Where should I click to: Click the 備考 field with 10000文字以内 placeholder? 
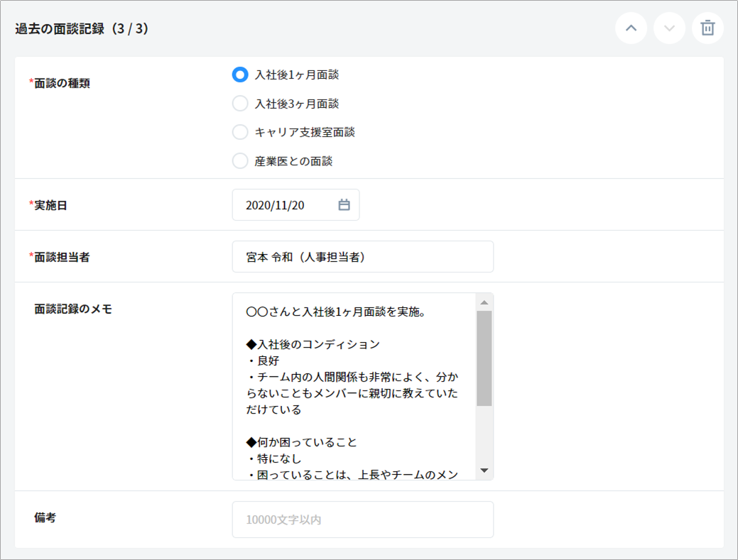coord(362,520)
